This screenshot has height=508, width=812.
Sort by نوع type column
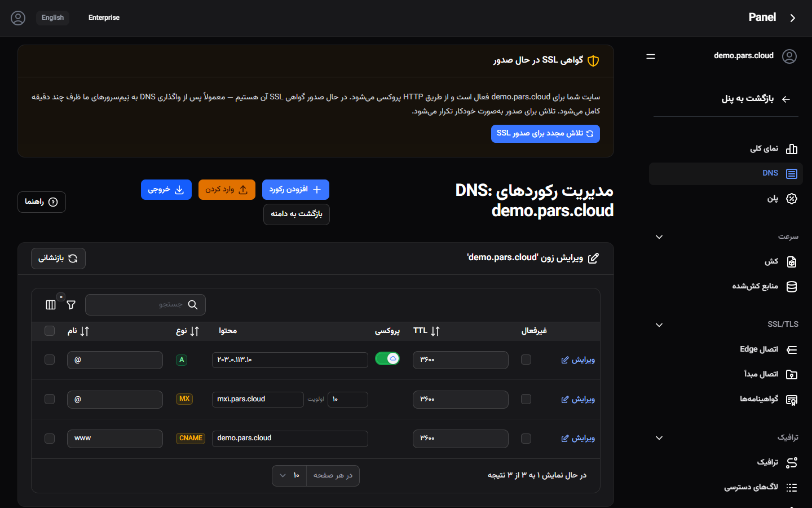point(188,331)
